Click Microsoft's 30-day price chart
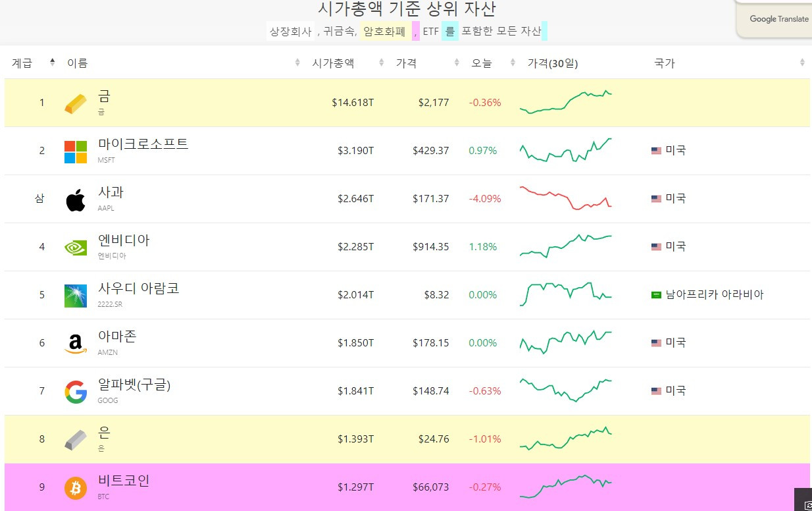This screenshot has width=812, height=511. point(566,150)
